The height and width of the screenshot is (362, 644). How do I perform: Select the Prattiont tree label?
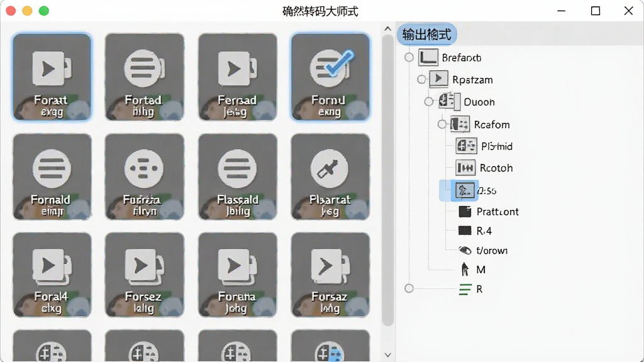pos(498,211)
